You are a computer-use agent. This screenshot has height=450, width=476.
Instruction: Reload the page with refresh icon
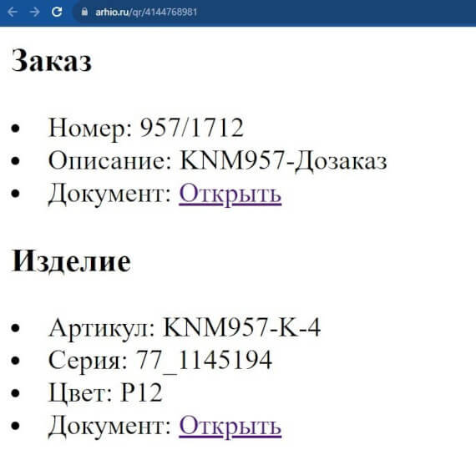pyautogui.click(x=57, y=13)
